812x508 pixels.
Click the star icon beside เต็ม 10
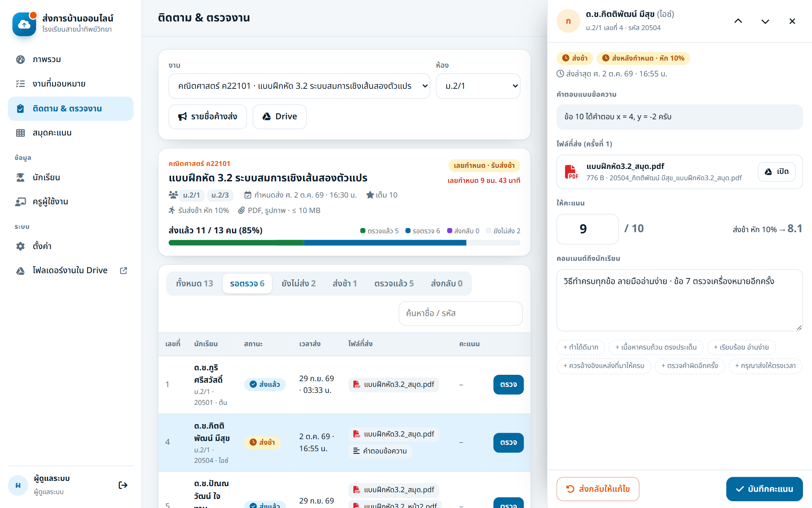click(370, 195)
